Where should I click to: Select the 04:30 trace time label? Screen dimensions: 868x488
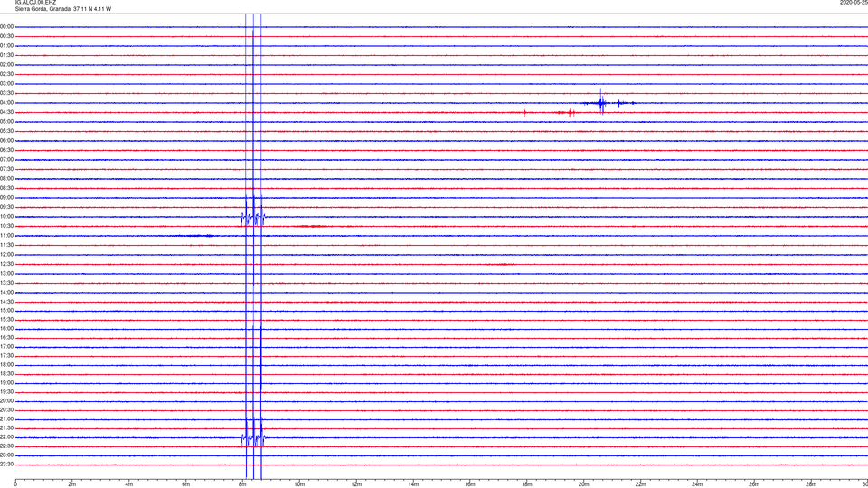click(x=6, y=112)
